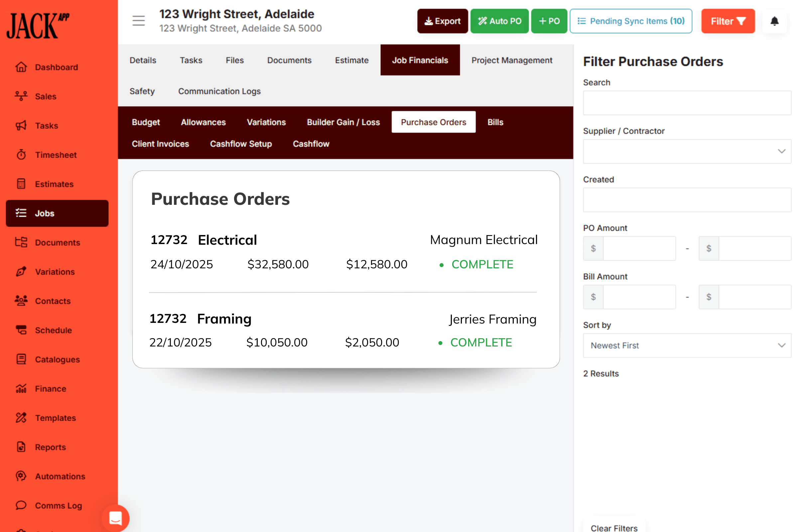This screenshot has width=798, height=532.
Task: Open the Filter dropdown button
Action: [728, 21]
